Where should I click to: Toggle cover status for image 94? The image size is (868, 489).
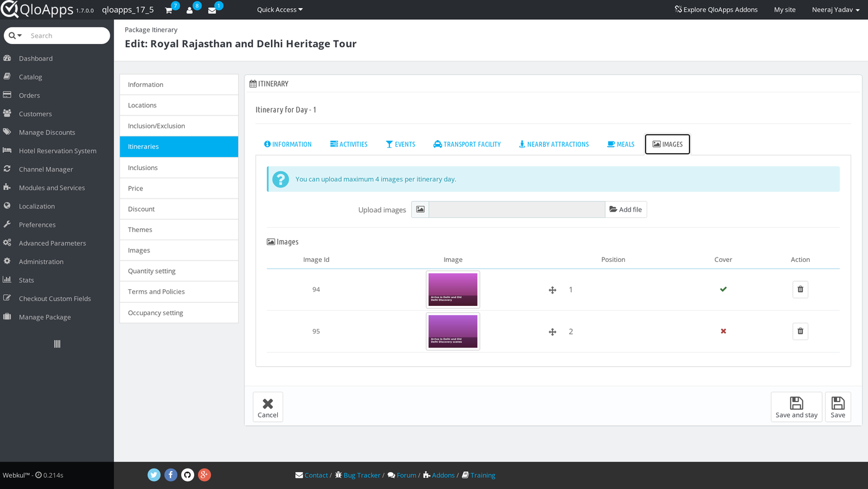[x=723, y=289]
